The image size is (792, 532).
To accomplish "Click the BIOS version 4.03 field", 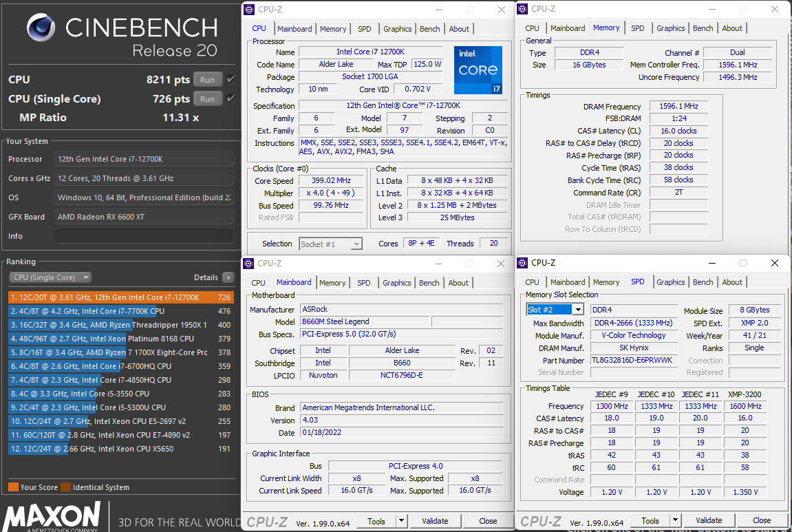I will pyautogui.click(x=402, y=420).
